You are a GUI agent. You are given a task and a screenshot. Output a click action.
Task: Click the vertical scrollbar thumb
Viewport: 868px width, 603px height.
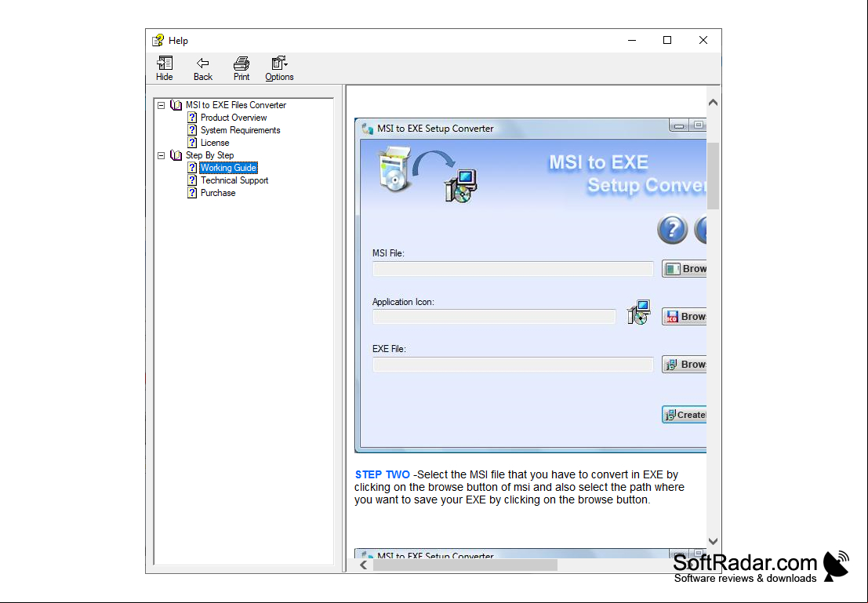(713, 176)
